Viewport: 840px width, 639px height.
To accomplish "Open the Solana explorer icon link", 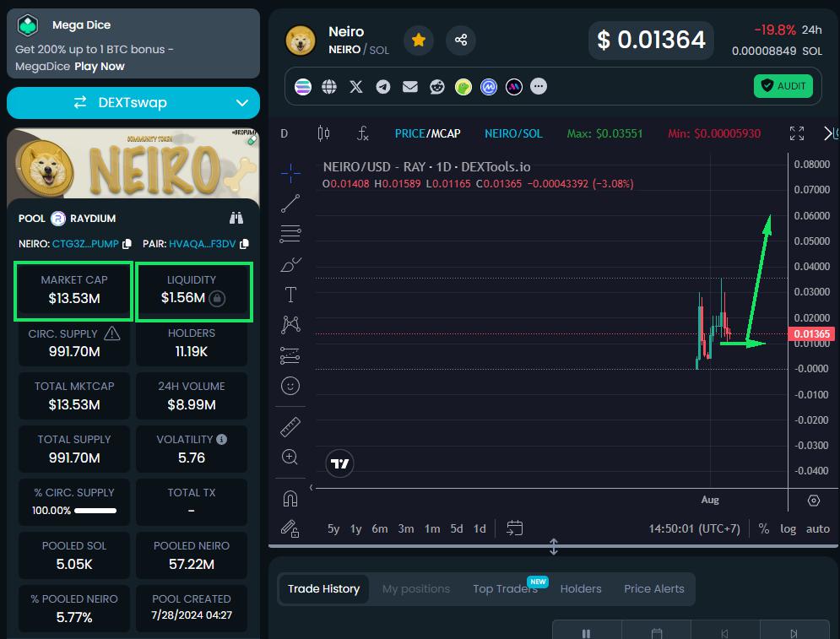I will pos(303,86).
